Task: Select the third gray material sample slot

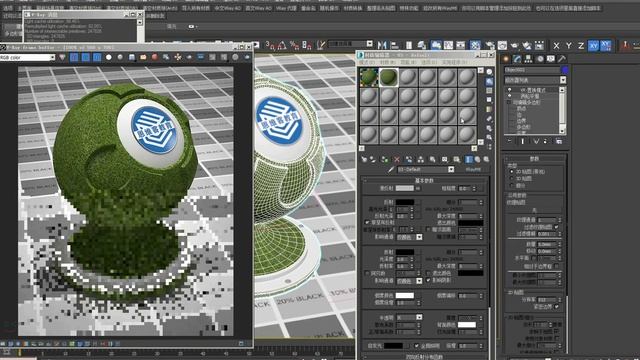Action: tap(408, 77)
